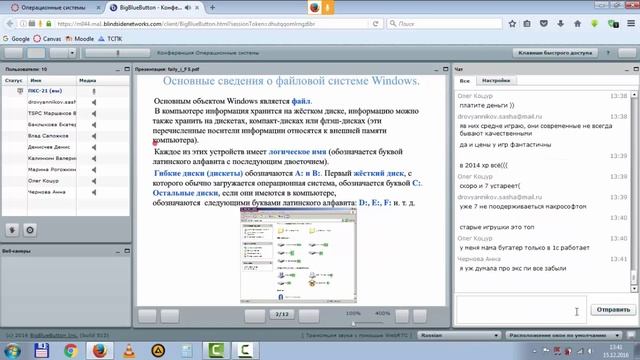Click speaker icon for Влад Сапожков
The height and width of the screenshot is (360, 640).
94,136
